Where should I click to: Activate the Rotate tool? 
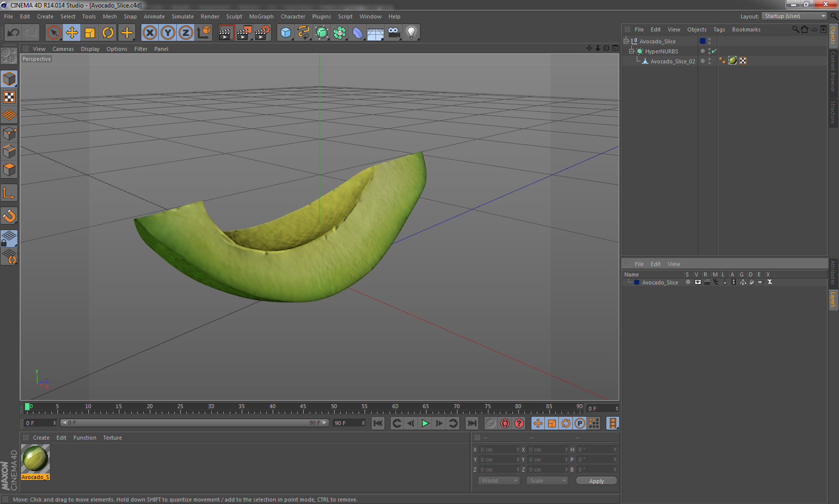click(x=108, y=33)
